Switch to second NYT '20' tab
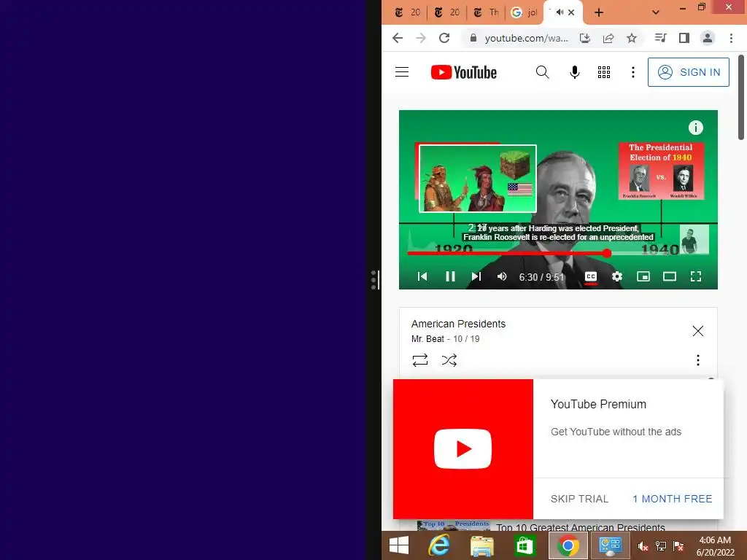The image size is (747, 560). coord(447,12)
